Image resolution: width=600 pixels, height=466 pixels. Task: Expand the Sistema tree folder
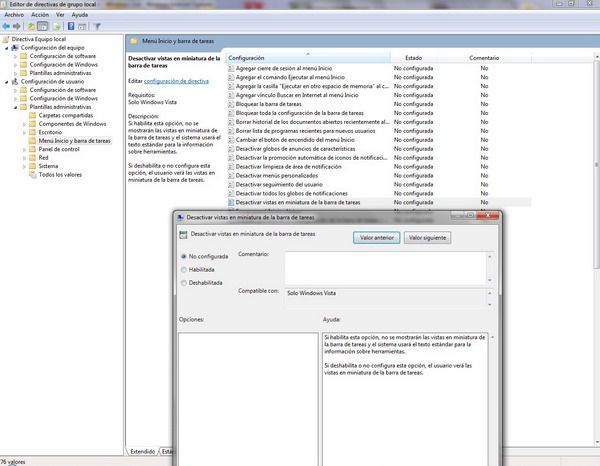pyautogui.click(x=24, y=166)
